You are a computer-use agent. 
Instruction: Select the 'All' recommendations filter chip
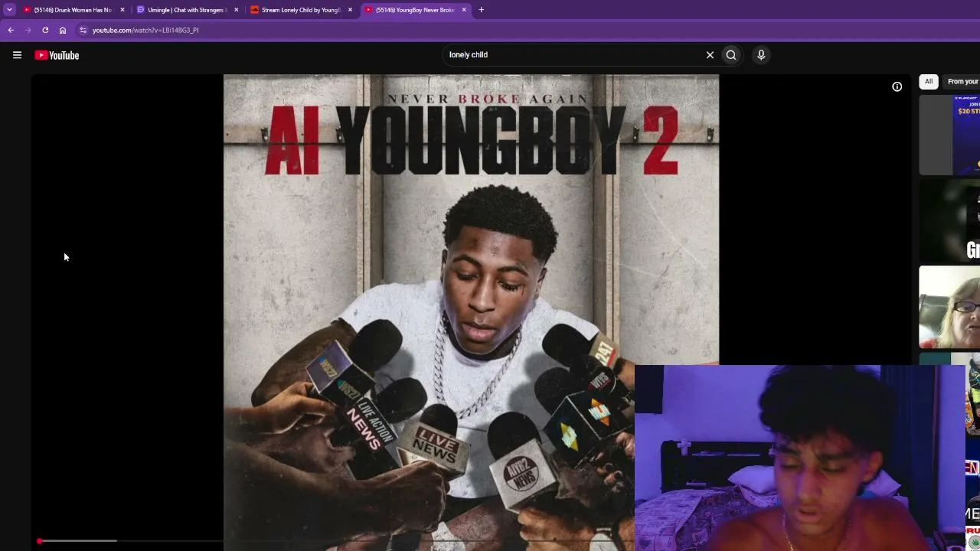click(x=929, y=81)
